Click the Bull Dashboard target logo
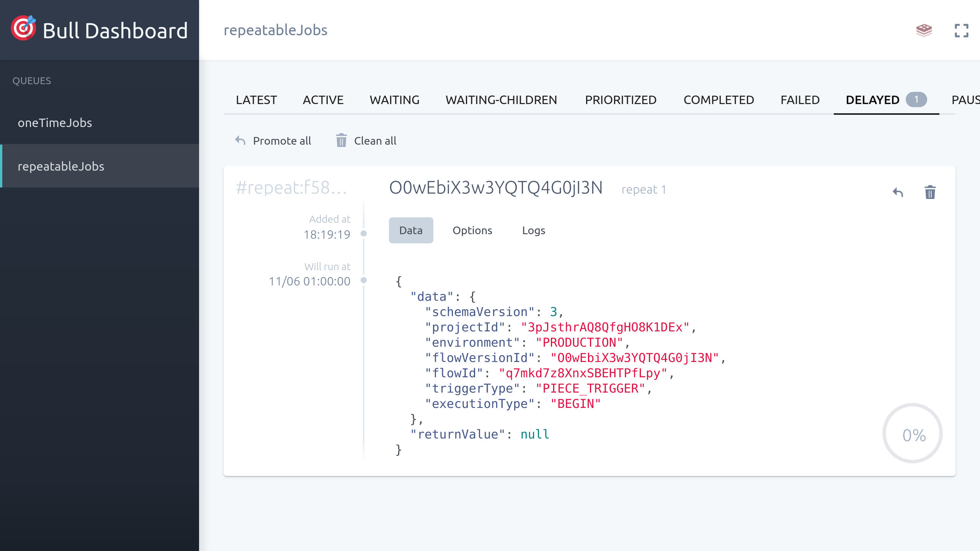Image resolution: width=980 pixels, height=551 pixels. point(23,28)
